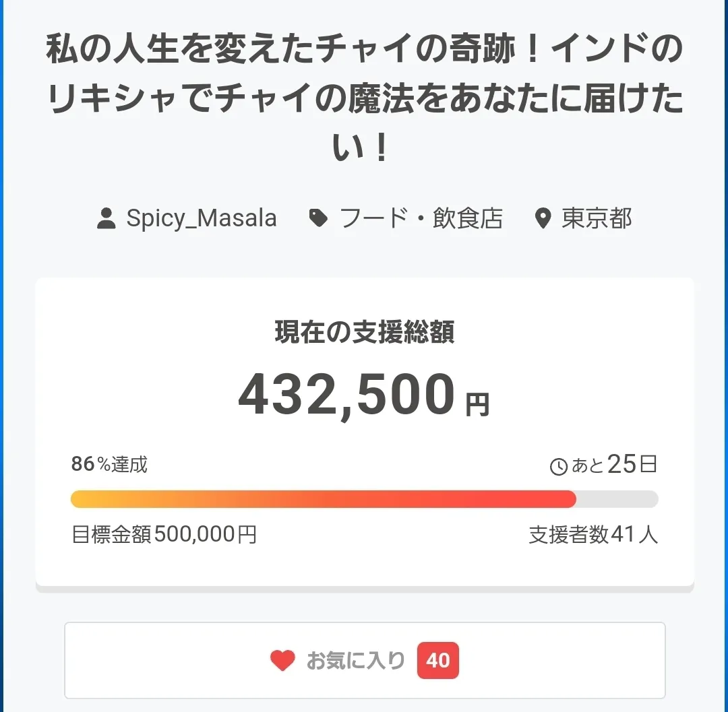
Task: Click the 支援者数41人 supporter count
Action: point(593,535)
